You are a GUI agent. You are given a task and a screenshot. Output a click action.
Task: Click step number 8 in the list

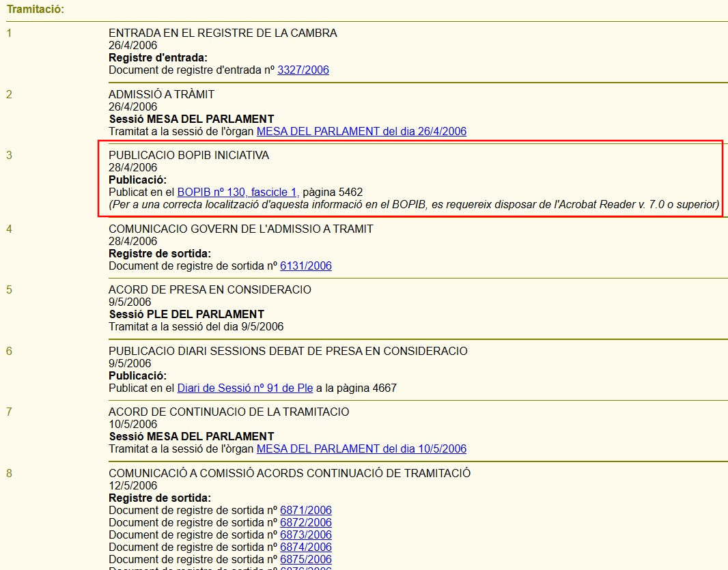pos(10,473)
